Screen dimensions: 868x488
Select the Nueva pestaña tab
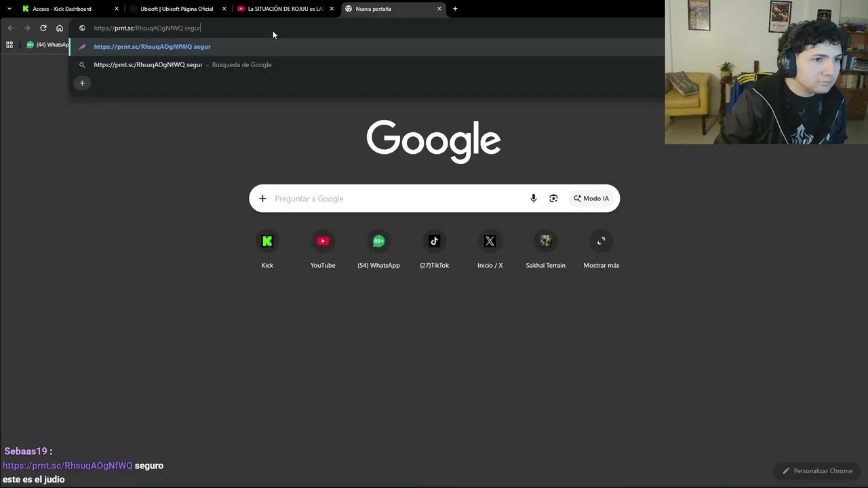point(393,9)
